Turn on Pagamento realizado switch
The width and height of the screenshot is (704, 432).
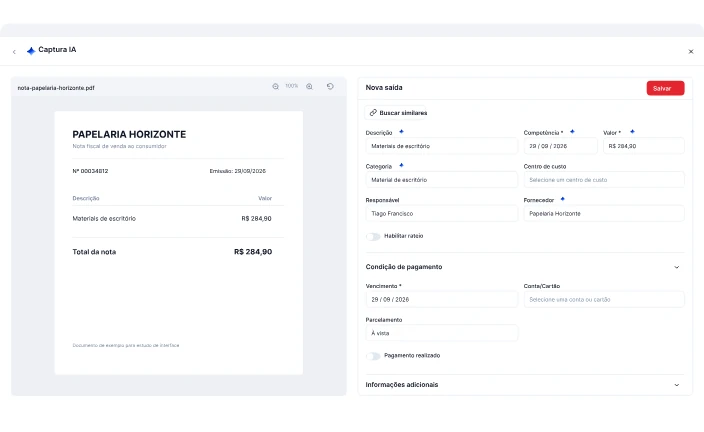pyautogui.click(x=373, y=356)
